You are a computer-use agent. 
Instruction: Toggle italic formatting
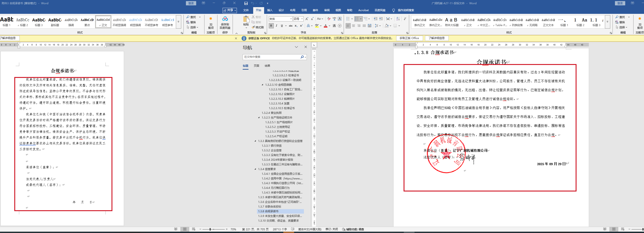coord(276,26)
